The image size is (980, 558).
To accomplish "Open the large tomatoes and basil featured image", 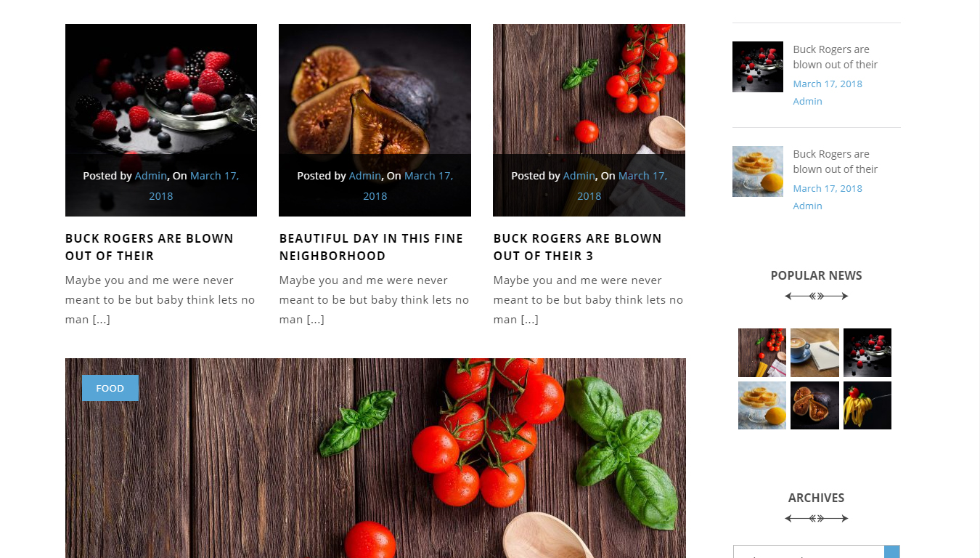I will pyautogui.click(x=375, y=458).
